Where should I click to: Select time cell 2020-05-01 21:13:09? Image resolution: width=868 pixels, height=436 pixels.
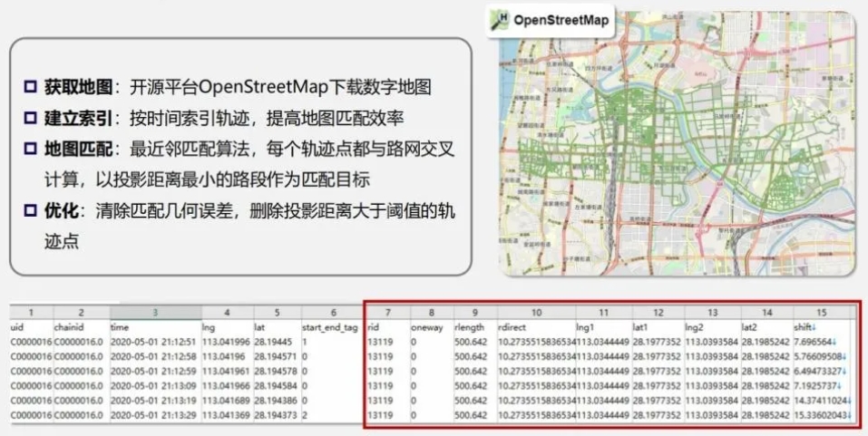click(x=156, y=385)
